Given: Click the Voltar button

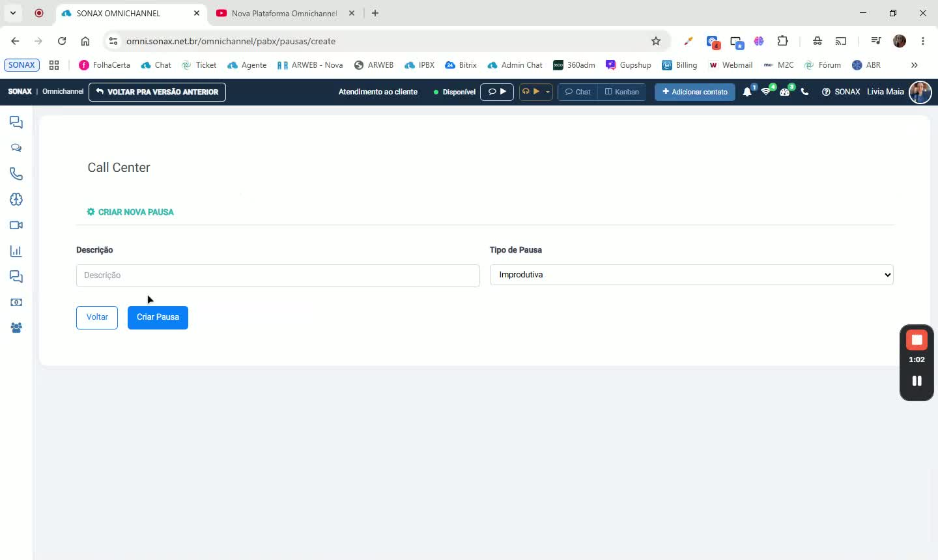Looking at the screenshot, I should (97, 318).
